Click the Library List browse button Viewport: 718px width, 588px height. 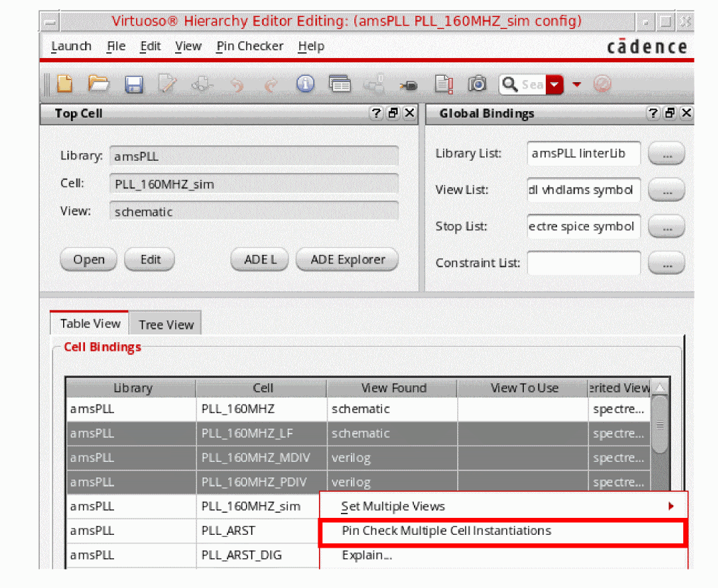pos(667,154)
